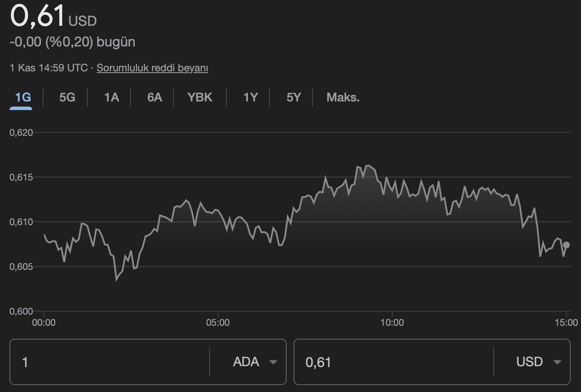This screenshot has width=581, height=392.
Task: Select the YBK chart range
Action: point(199,98)
